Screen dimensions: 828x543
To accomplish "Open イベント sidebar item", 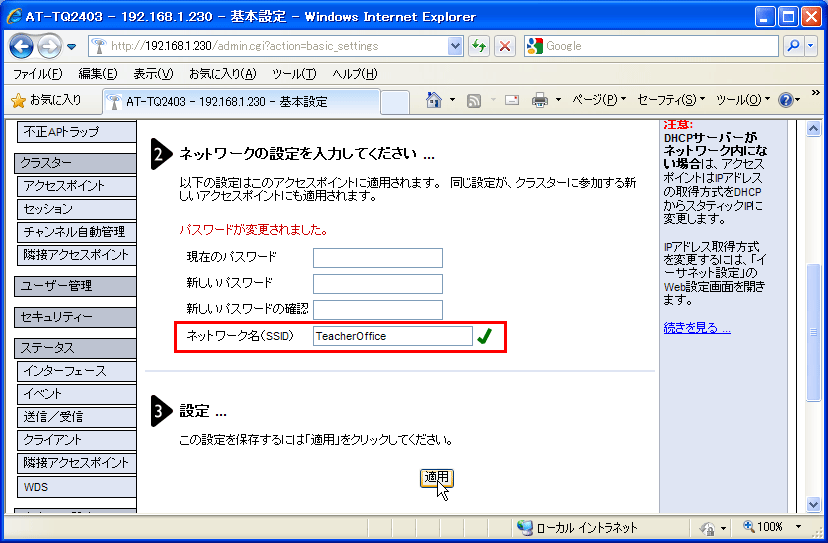I will point(77,394).
